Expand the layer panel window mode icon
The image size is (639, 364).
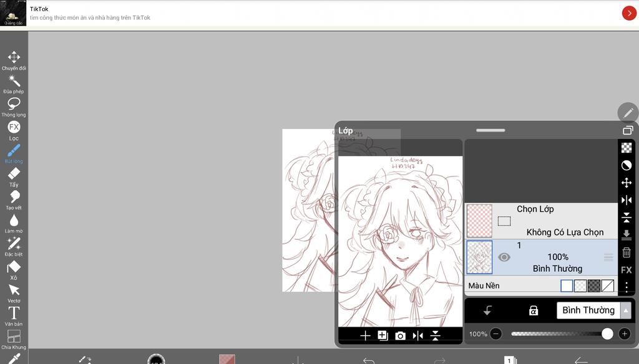[628, 130]
